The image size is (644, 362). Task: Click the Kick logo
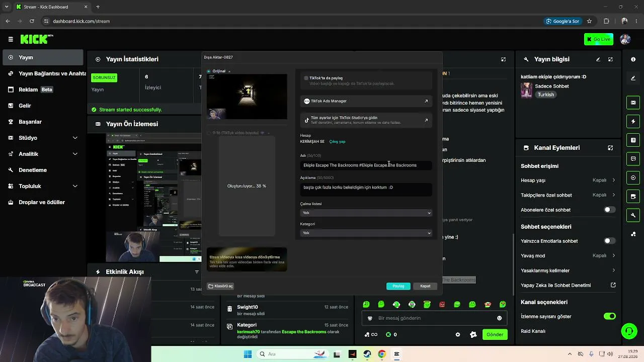click(37, 39)
